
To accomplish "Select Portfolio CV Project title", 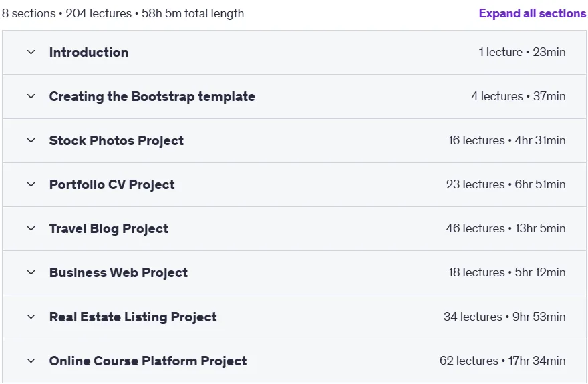I will tap(112, 185).
